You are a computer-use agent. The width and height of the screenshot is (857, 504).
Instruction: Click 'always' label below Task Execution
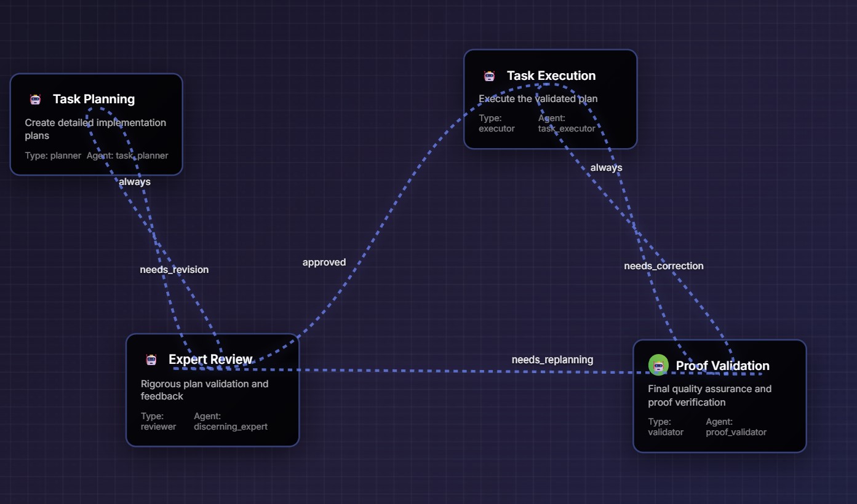click(x=606, y=168)
